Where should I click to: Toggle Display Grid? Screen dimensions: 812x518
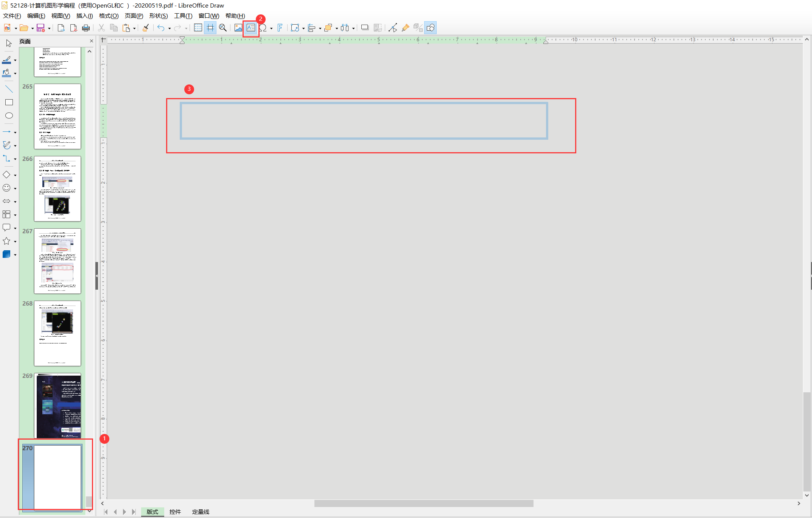[x=198, y=28]
